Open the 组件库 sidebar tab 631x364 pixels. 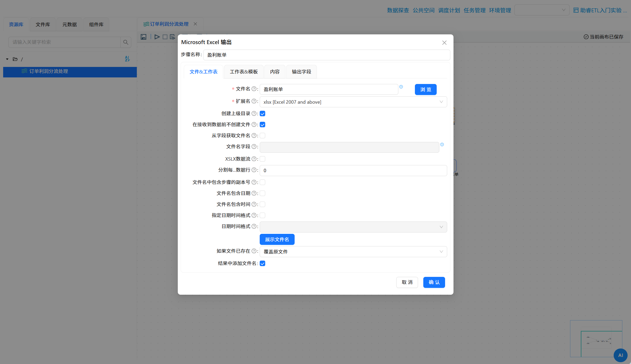click(96, 24)
